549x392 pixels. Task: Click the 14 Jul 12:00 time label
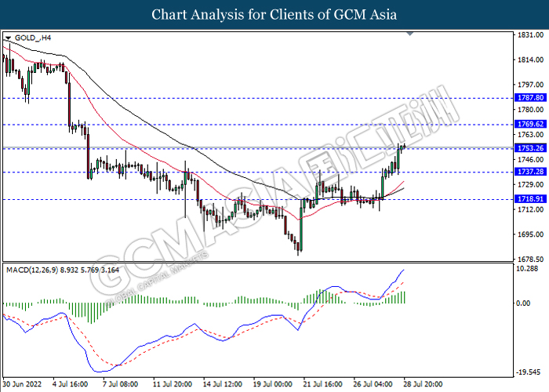pos(222,384)
